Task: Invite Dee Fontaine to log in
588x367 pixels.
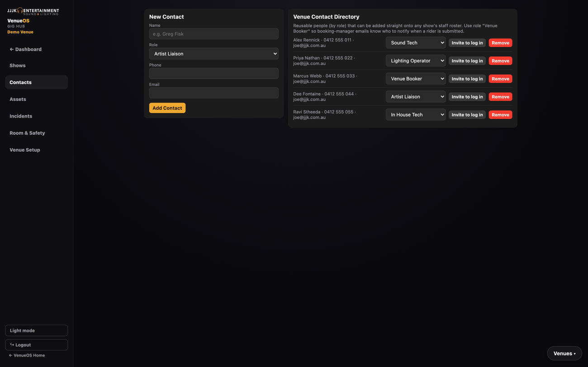Action: point(467,97)
